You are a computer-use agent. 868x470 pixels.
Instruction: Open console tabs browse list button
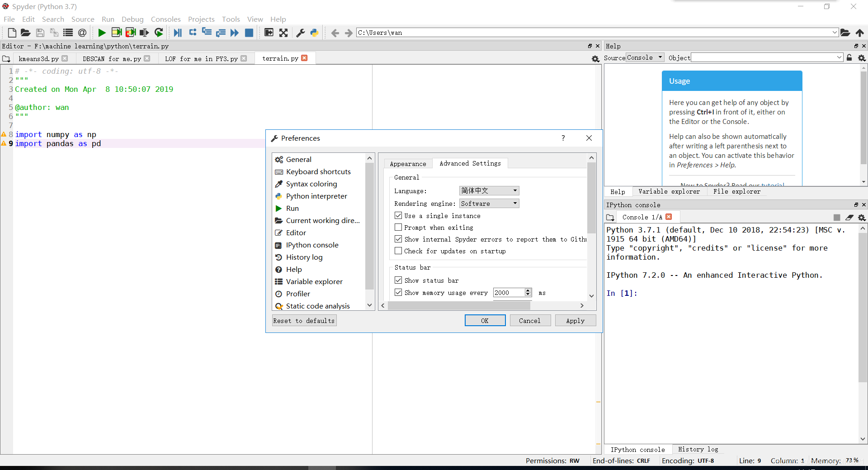tap(610, 218)
